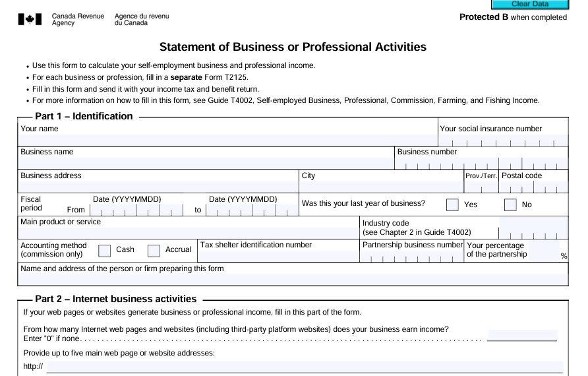The image size is (588, 376).
Task: Click the social insurance number field
Action: (x=502, y=141)
